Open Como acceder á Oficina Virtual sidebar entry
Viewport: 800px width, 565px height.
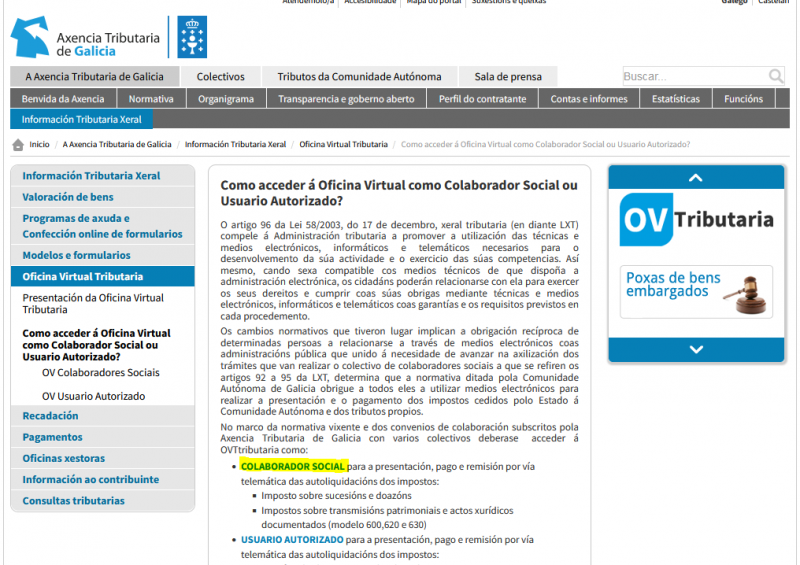pos(96,345)
